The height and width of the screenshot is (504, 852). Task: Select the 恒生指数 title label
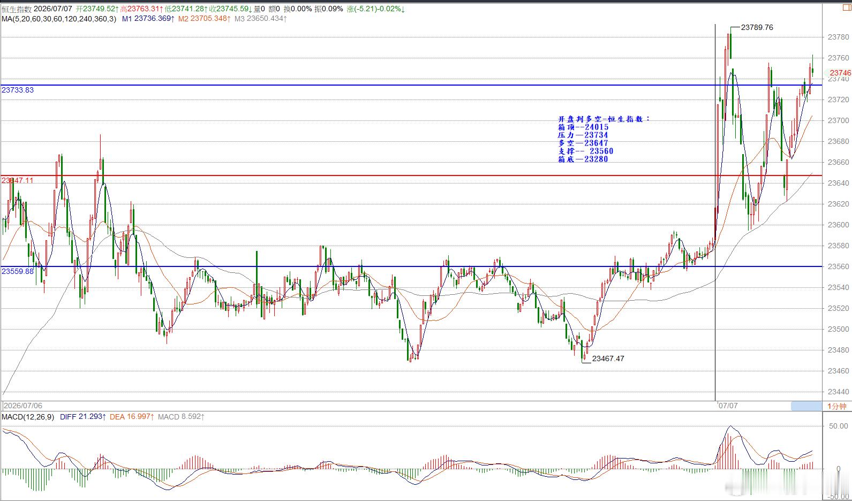click(x=16, y=9)
